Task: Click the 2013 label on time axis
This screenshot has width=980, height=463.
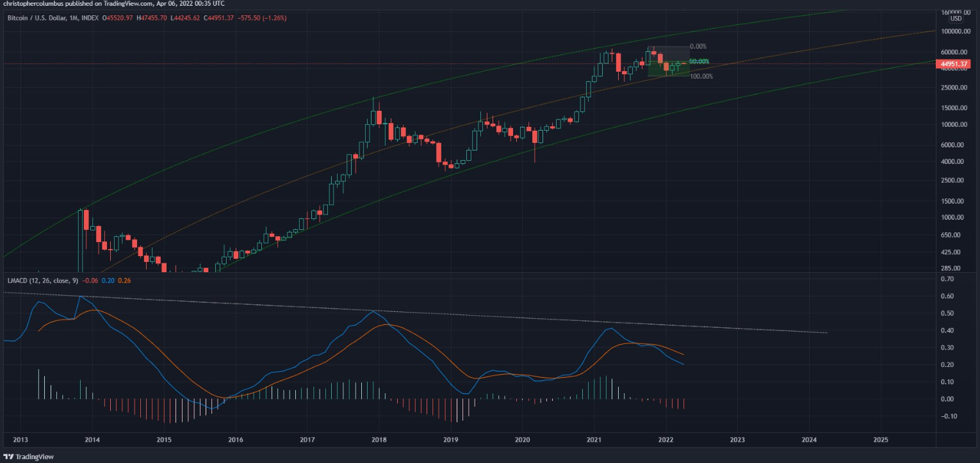Action: 20,440
